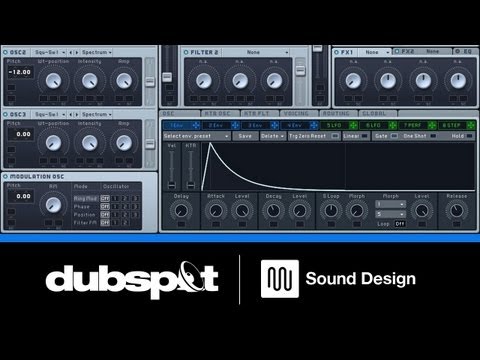This screenshot has height=360, width=480.
Task: Select the 2 Env modulation tab
Action: click(x=217, y=125)
